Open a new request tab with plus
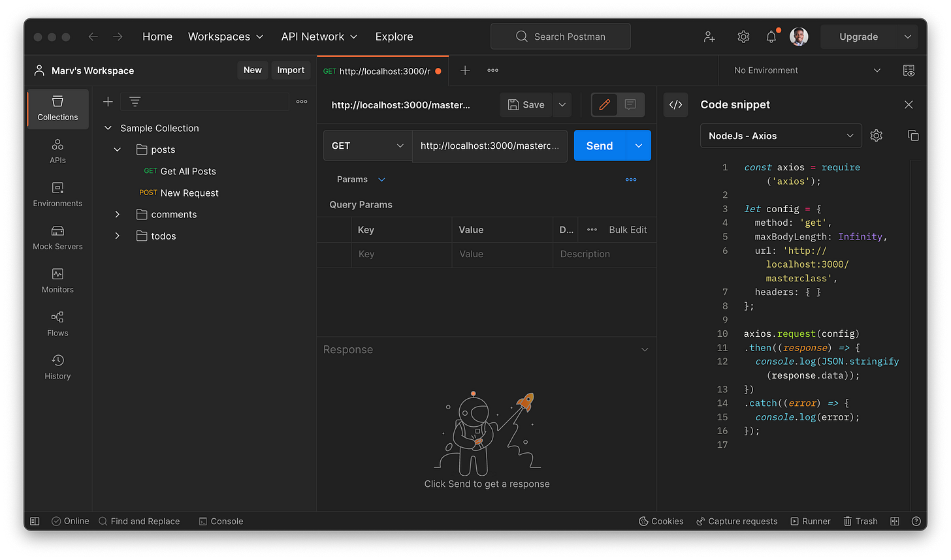This screenshot has width=951, height=560. [x=465, y=70]
